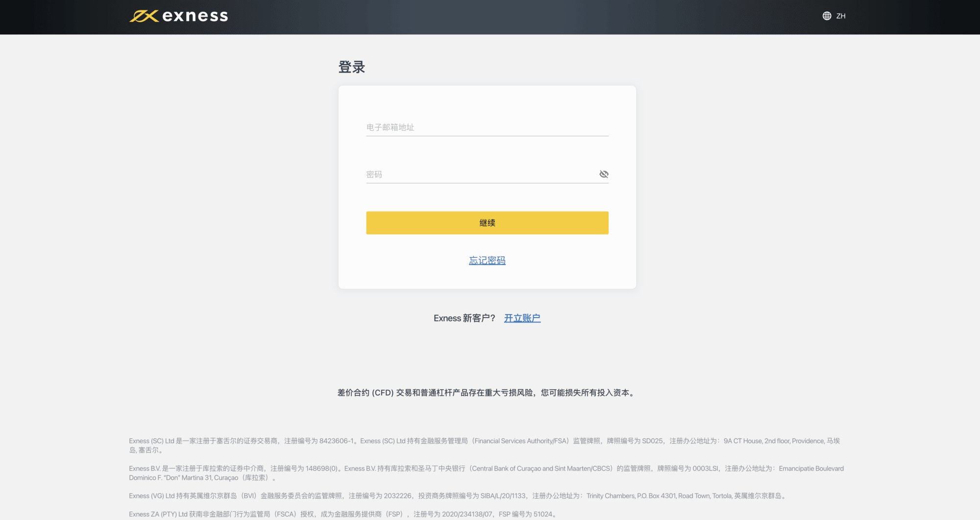This screenshot has height=520, width=980.
Task: Click the Exness (VG) Ltd disclaimer paragraph
Action: tap(459, 496)
